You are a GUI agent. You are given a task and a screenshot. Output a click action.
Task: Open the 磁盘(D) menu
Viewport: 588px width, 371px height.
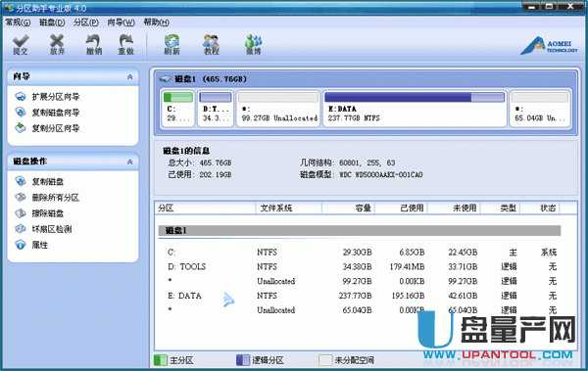point(52,23)
